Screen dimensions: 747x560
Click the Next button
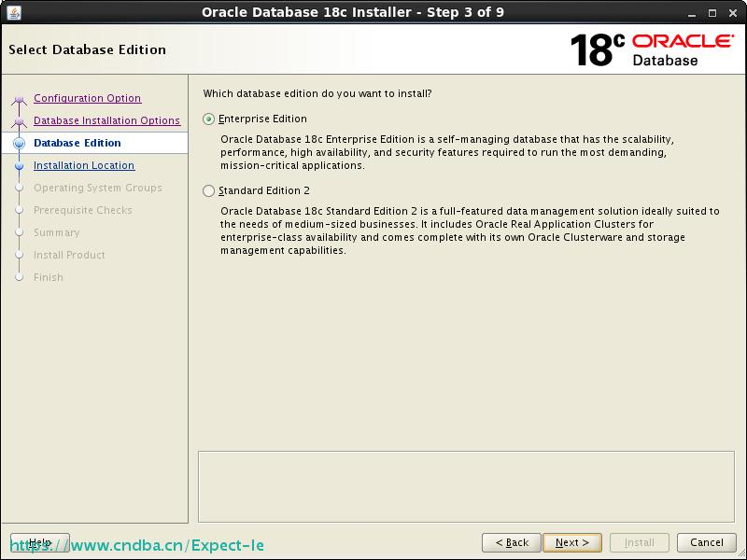[572, 542]
